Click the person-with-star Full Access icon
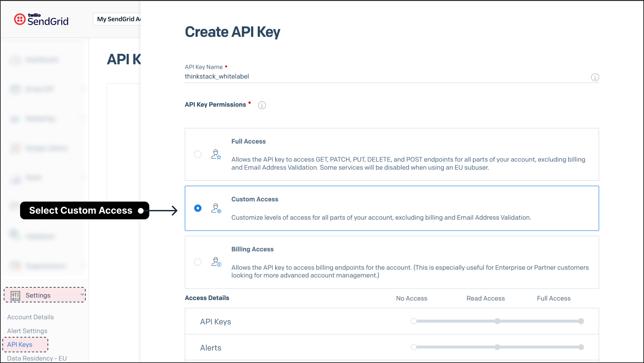644x363 pixels. tap(216, 154)
